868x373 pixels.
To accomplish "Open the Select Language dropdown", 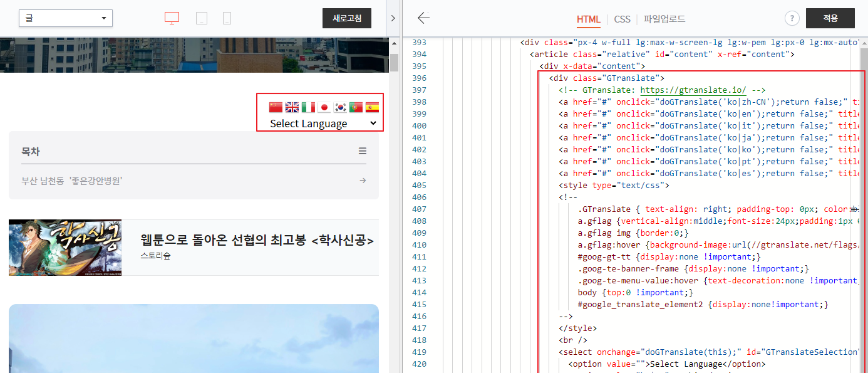I will [x=323, y=123].
